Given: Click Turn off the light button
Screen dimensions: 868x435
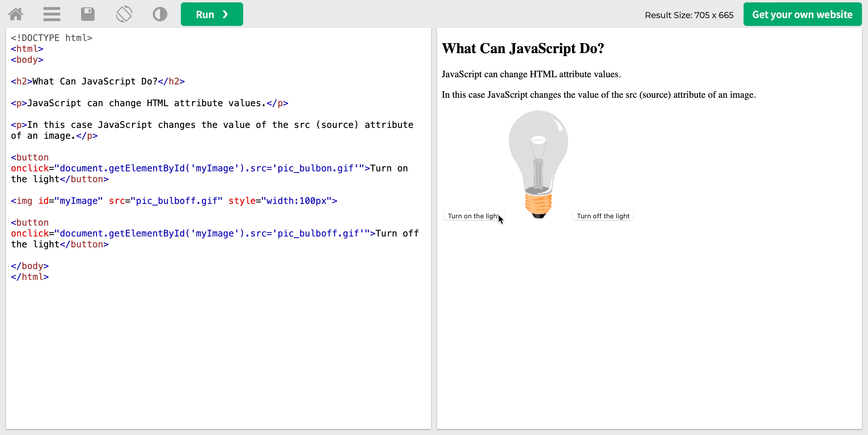Looking at the screenshot, I should point(602,216).
